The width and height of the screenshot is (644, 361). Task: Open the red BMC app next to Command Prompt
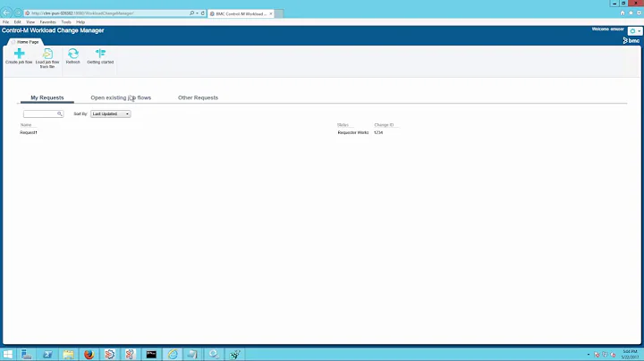click(x=131, y=355)
